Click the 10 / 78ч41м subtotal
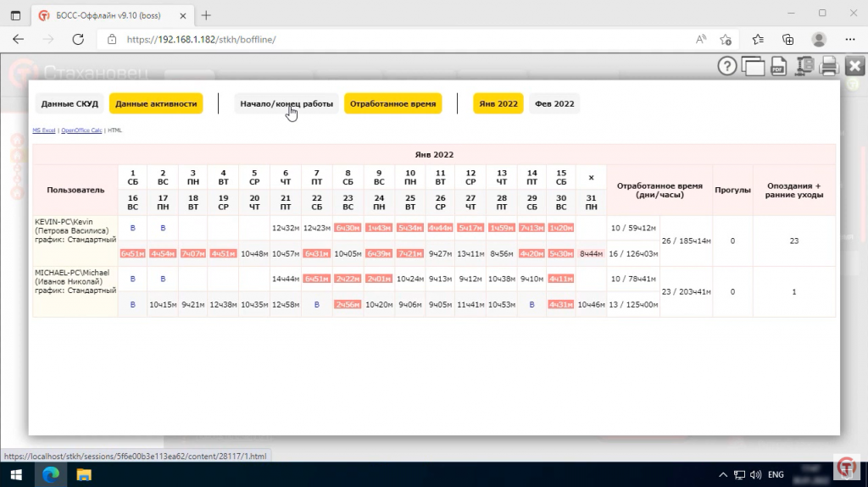This screenshot has width=868, height=487. [x=633, y=279]
